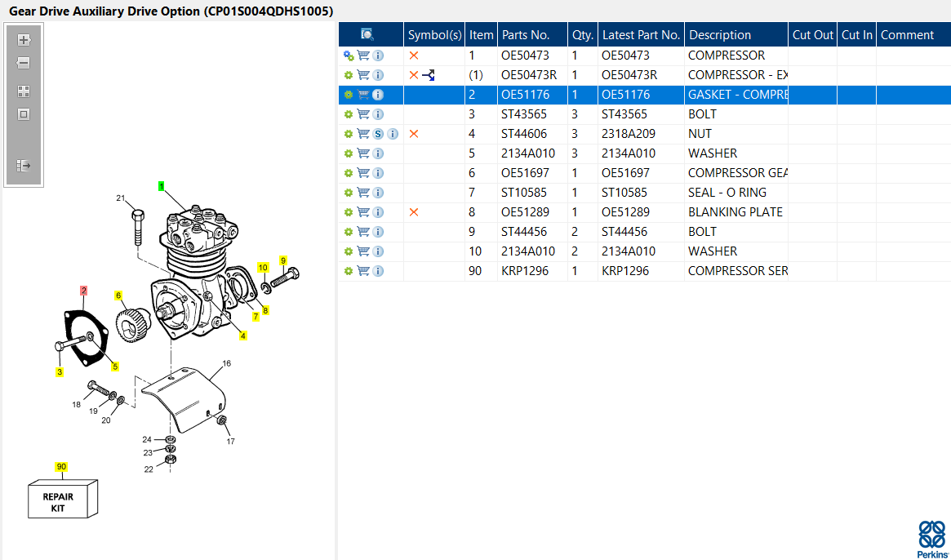Click yellow callout 6 on the diagram

(x=118, y=296)
